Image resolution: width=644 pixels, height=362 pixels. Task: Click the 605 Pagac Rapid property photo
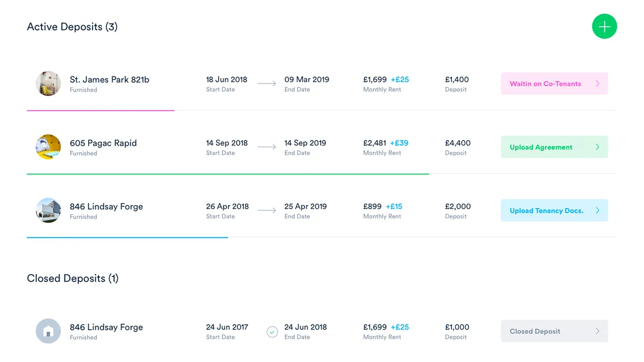point(48,147)
